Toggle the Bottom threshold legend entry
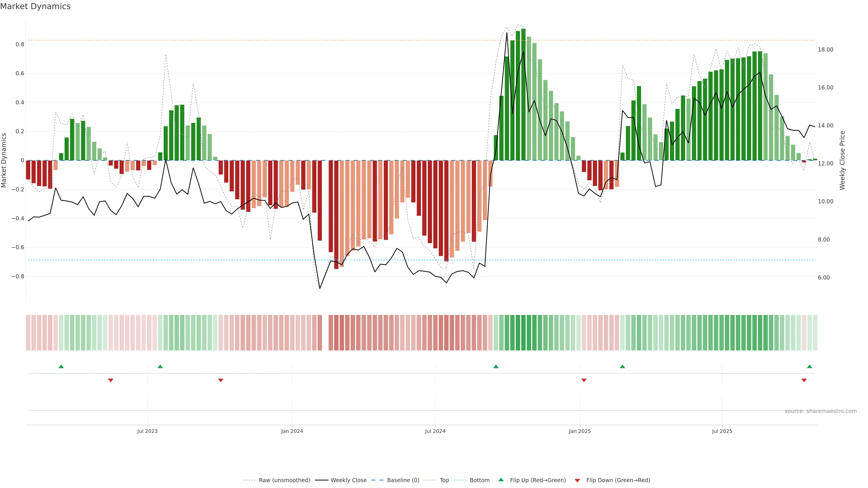The image size is (868, 488). pos(479,480)
